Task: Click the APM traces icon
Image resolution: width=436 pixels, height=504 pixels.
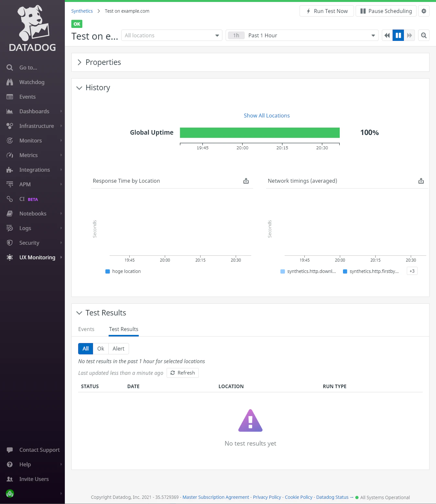Action: [10, 184]
